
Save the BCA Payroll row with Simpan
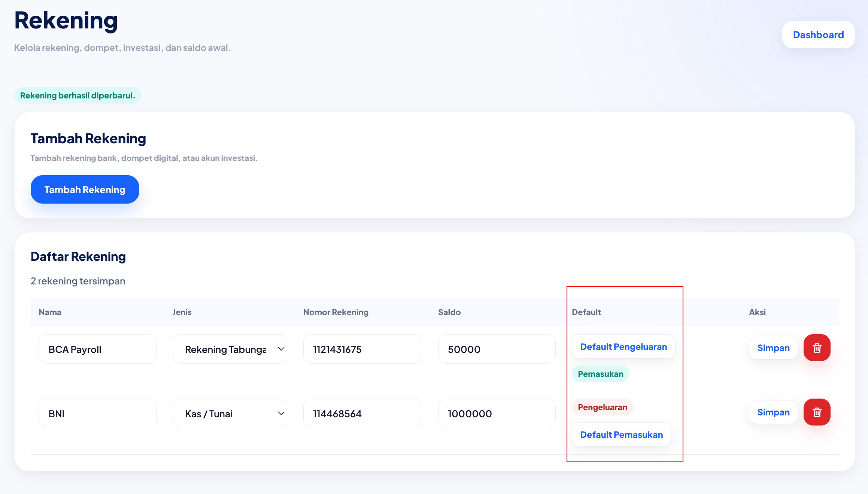[773, 348]
